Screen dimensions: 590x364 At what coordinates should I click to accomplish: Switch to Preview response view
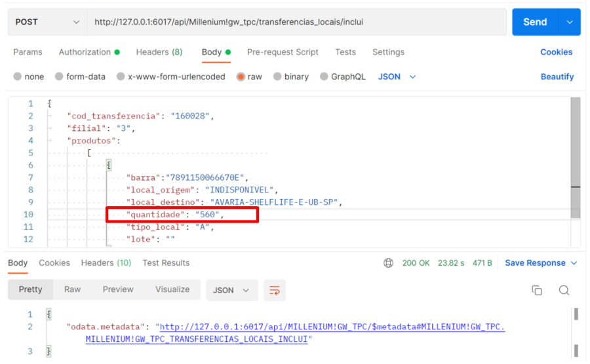(x=118, y=289)
